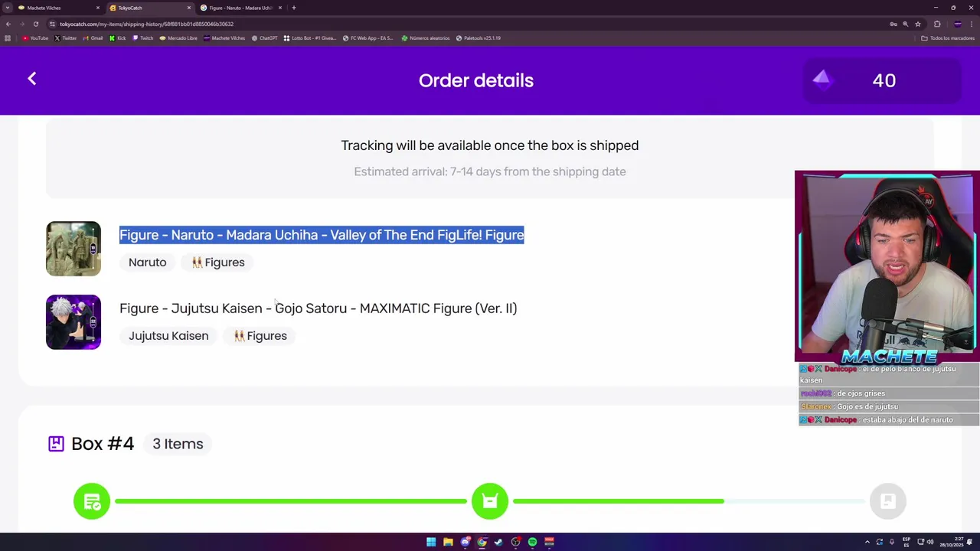Click the 3 Items badge for Box #4
Screen dimensions: 980x551
tap(178, 444)
